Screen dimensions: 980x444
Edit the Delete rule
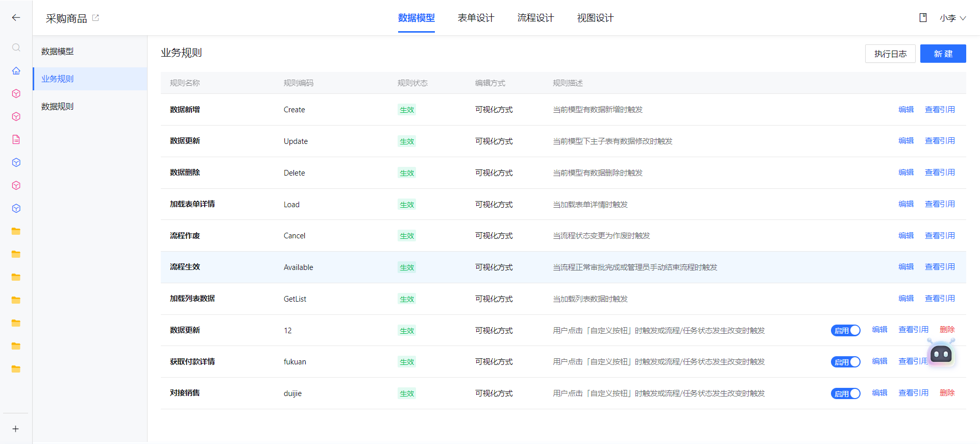click(906, 172)
